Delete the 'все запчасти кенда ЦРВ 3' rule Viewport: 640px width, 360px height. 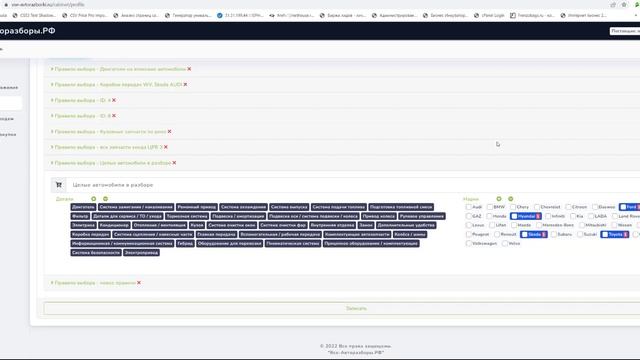pos(166,147)
